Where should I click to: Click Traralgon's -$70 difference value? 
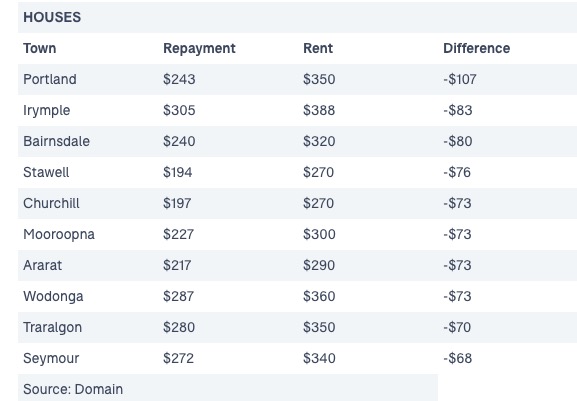[x=457, y=327]
